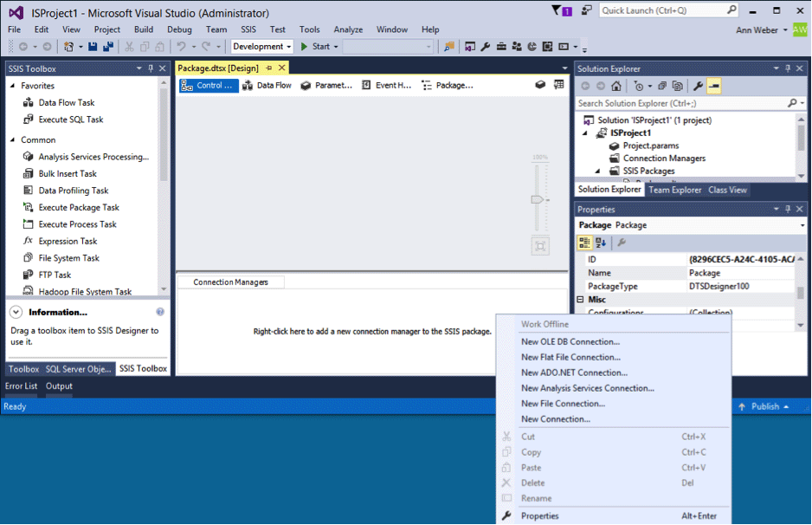
Task: Click the New Project toolbar icon
Action: tap(68, 47)
